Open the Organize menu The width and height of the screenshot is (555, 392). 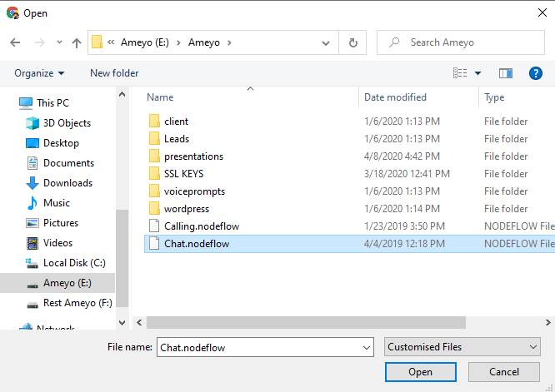point(39,73)
